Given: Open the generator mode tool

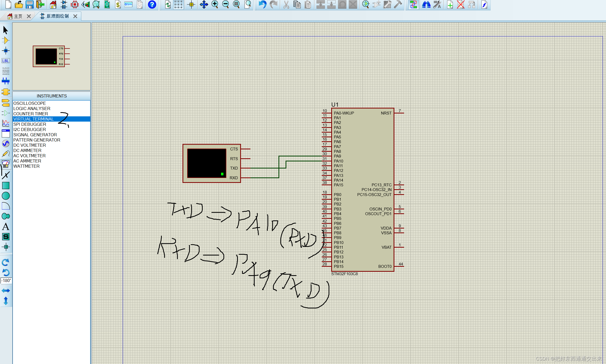Looking at the screenshot, I should (x=6, y=143).
